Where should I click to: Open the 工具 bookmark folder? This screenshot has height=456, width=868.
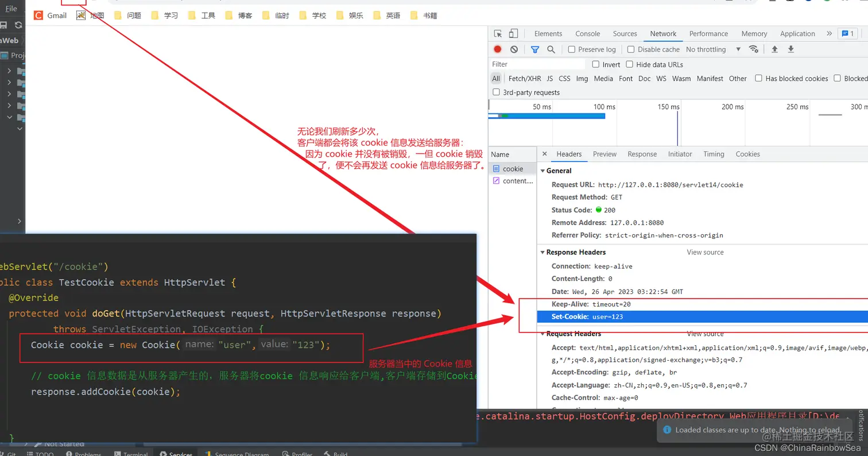[x=201, y=16]
